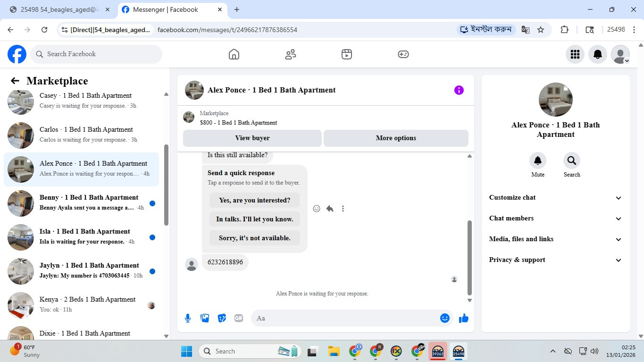Open the Windows Start menu
Screen dimensions: 644x362
(x=187, y=351)
